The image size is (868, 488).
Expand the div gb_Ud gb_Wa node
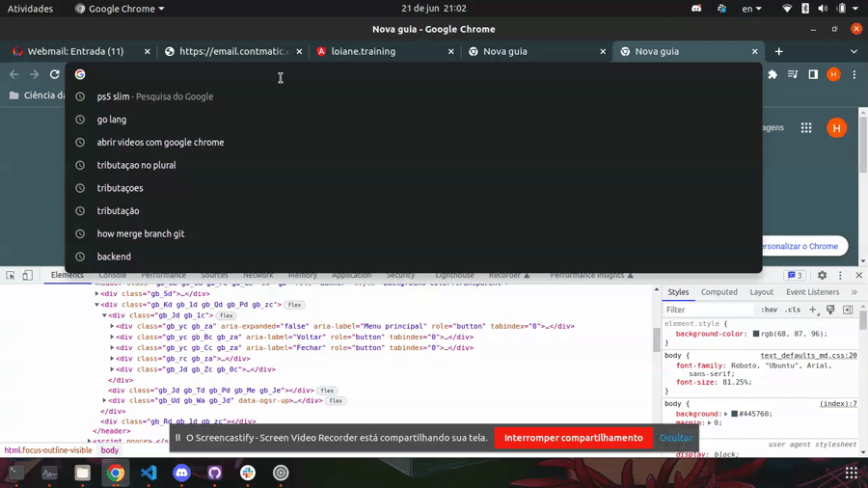104,400
